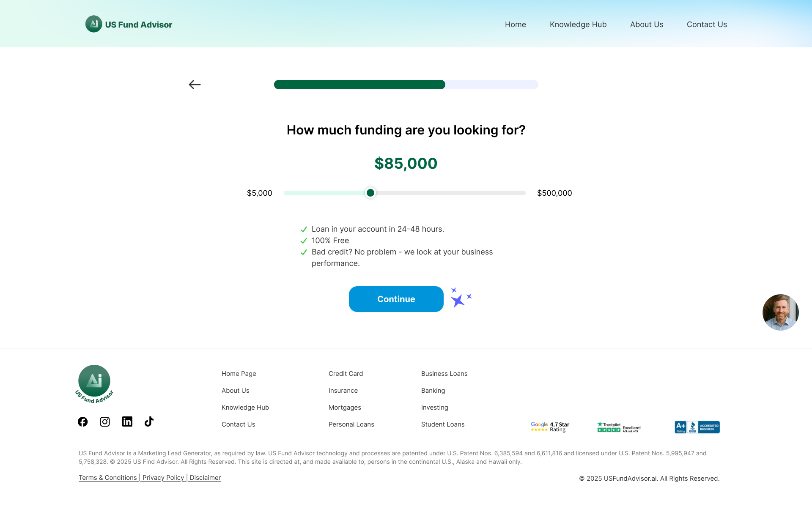Open the Instagram social icon
Viewport: 812px width, 509px height.
(x=105, y=422)
